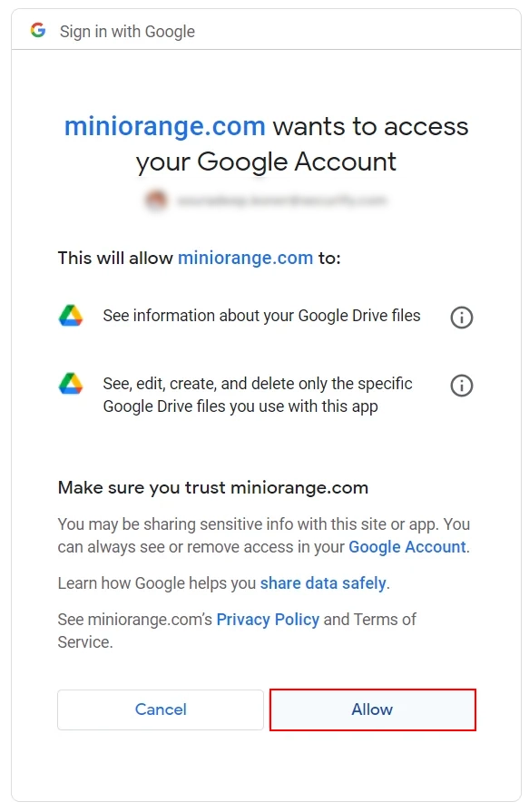Click the Drive icon next to See, edit, create
Viewport: 529px width, 812px height.
(x=71, y=384)
